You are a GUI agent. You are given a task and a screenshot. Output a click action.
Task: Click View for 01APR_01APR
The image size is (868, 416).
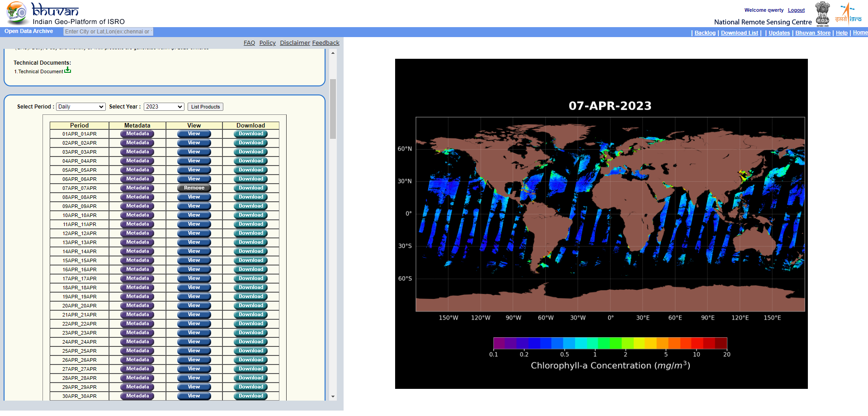[x=194, y=134]
